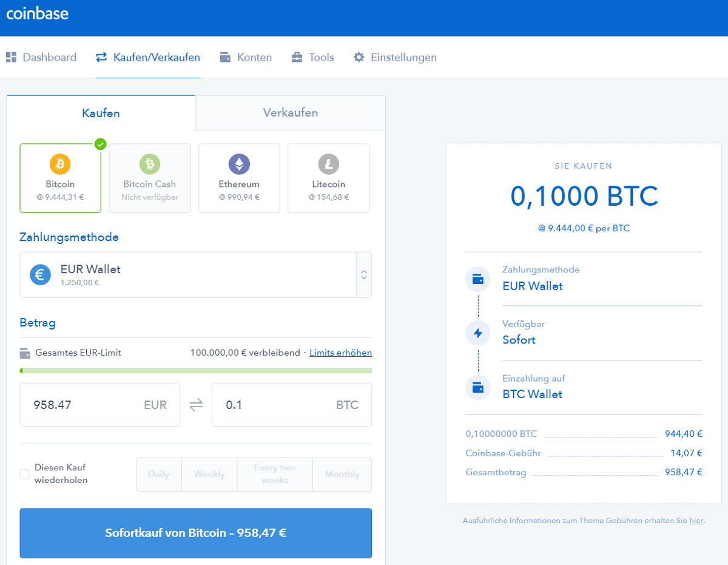
Task: Switch to the Kaufen tab
Action: (101, 113)
